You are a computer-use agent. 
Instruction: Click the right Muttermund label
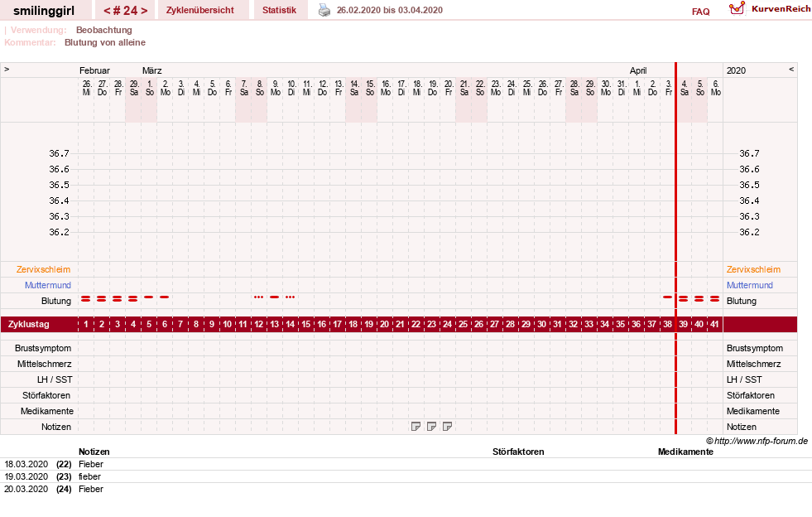[750, 285]
